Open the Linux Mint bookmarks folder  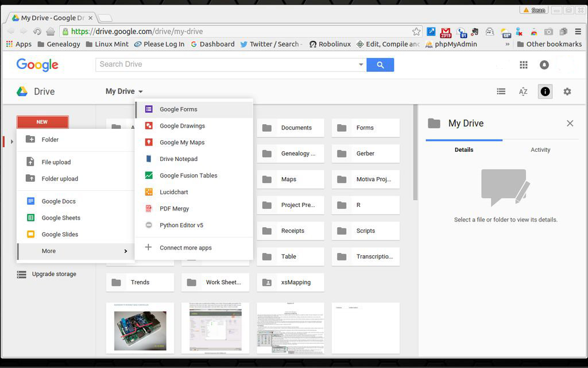click(107, 44)
